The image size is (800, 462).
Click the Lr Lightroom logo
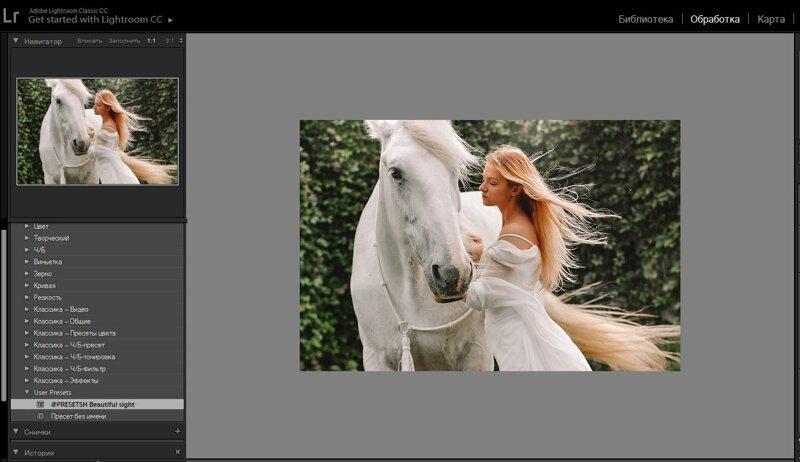pos(10,15)
